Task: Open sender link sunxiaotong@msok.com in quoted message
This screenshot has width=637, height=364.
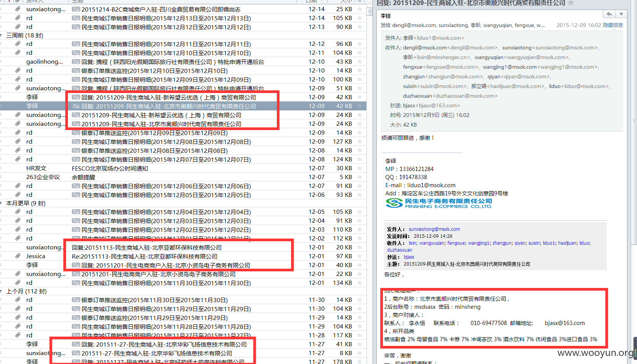Action: [434, 229]
